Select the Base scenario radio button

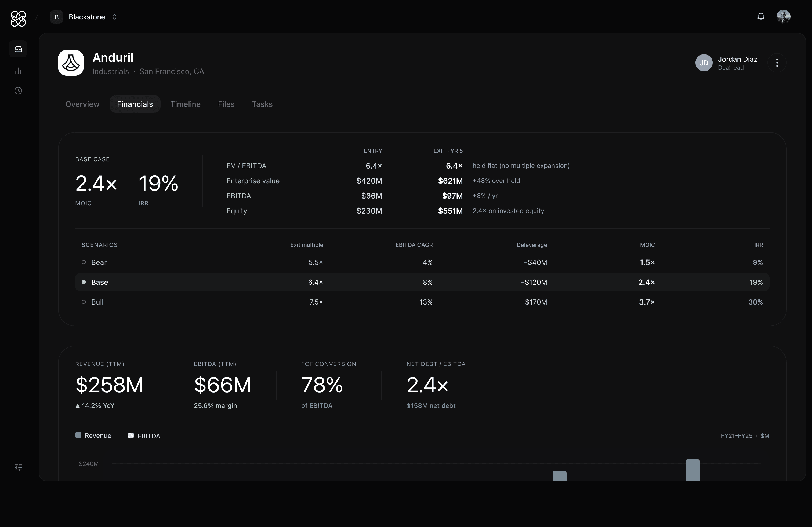(x=84, y=282)
